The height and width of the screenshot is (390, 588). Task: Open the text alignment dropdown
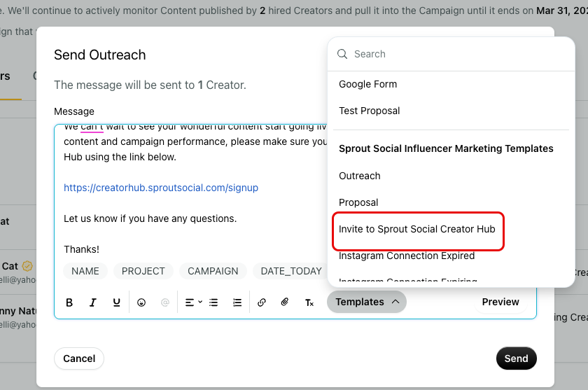coord(193,302)
